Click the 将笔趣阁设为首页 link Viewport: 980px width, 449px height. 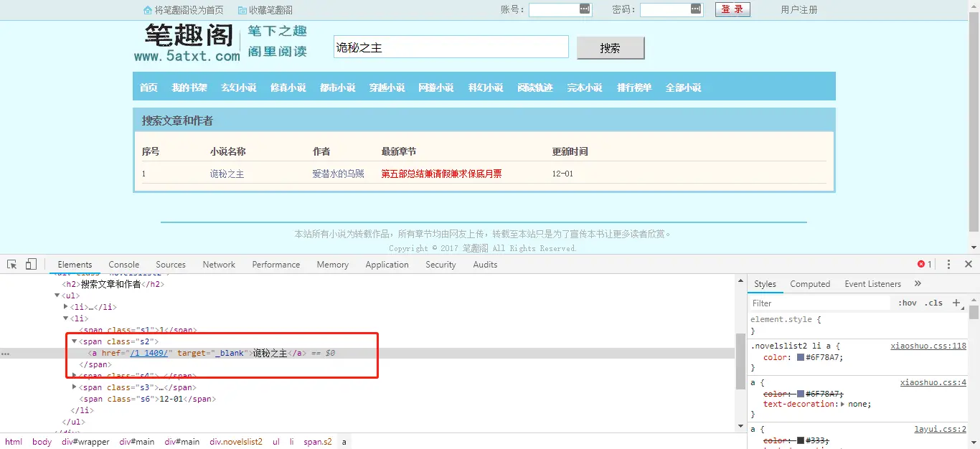(189, 10)
